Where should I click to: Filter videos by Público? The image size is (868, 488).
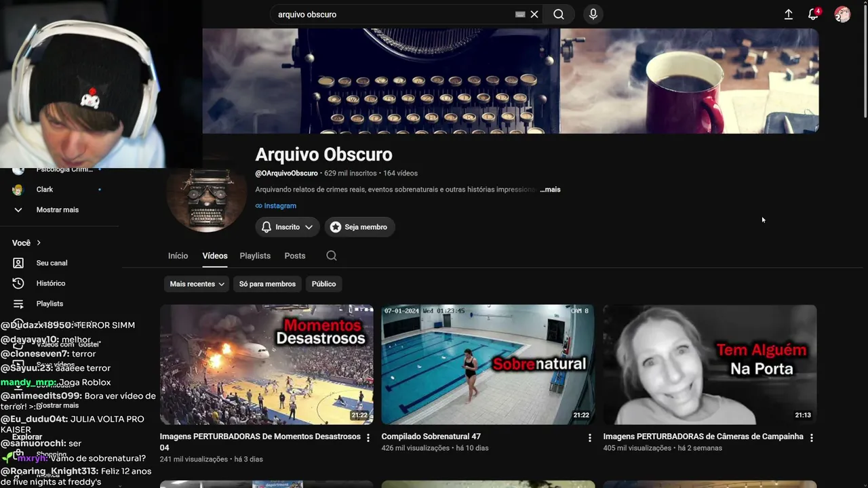tap(323, 284)
